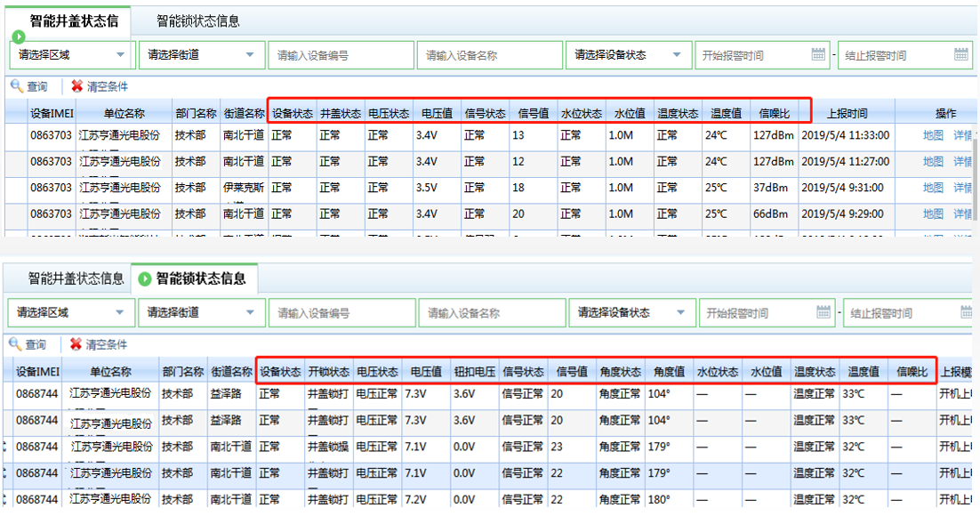Open the 详情 link in the 9:31:00 row
Viewport: 980px width, 516px height.
(x=963, y=188)
